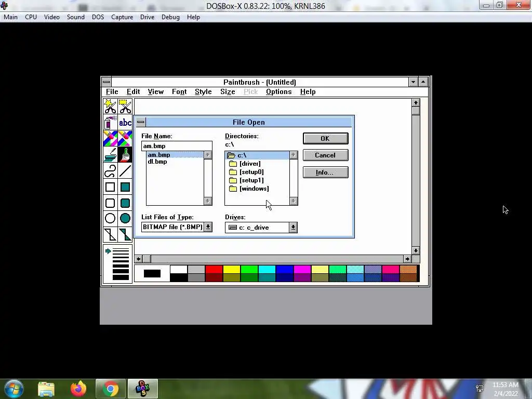Select the Paint Roller fill tool
Image resolution: width=532 pixels, height=399 pixels.
110,154
